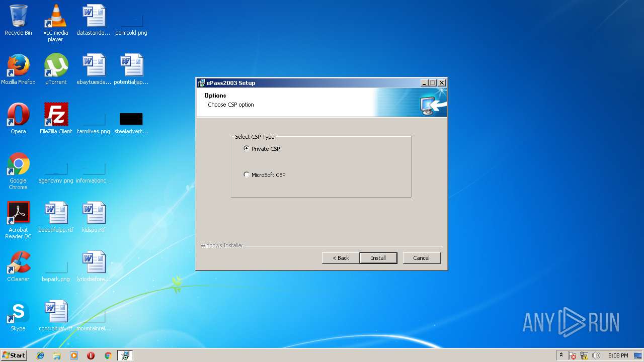Click the Install button
644x362 pixels.
(x=378, y=258)
